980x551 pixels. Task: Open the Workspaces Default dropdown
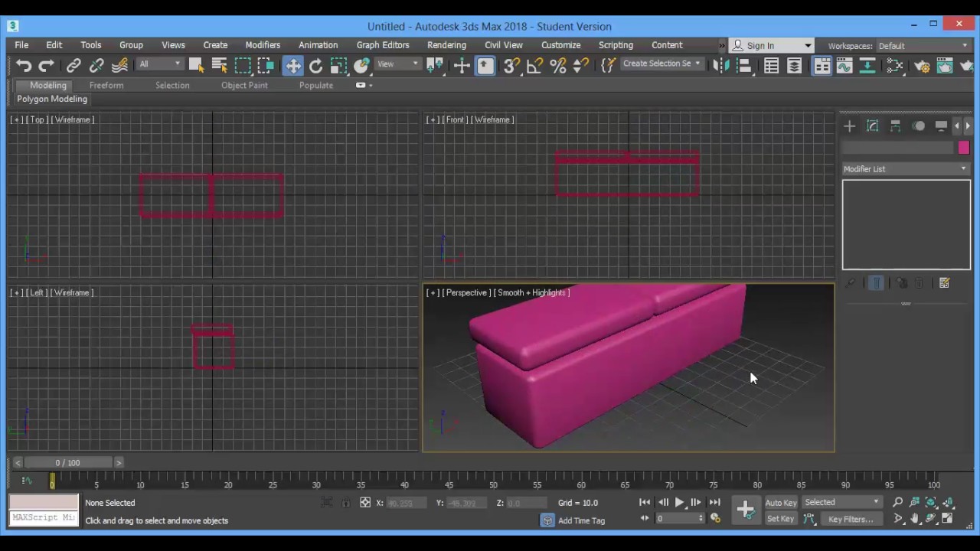(924, 46)
